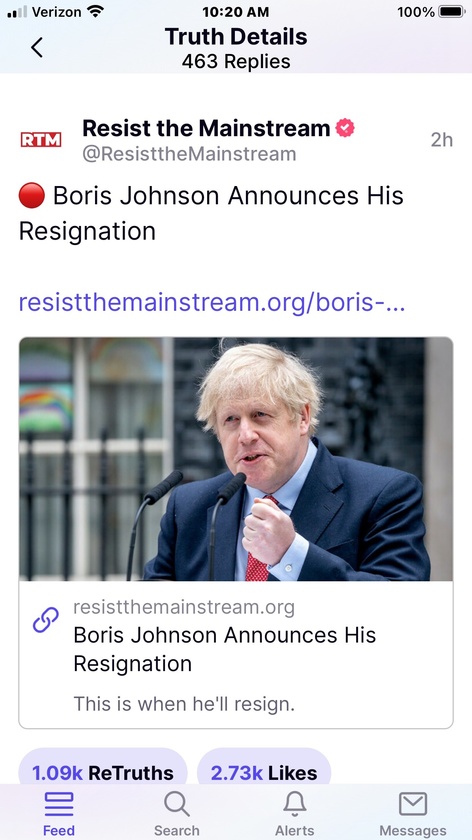Screen dimensions: 472x840
Task: Tap the Truth Details header title
Action: (x=236, y=36)
